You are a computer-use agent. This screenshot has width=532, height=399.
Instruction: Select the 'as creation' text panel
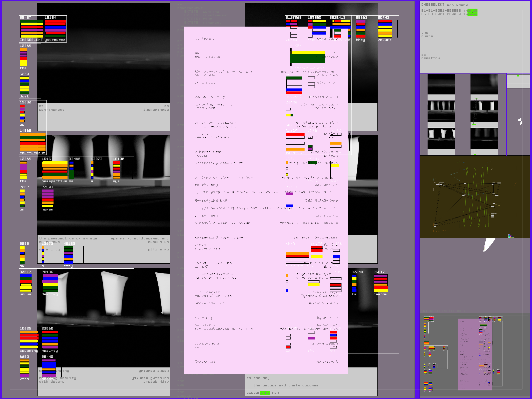[474, 62]
